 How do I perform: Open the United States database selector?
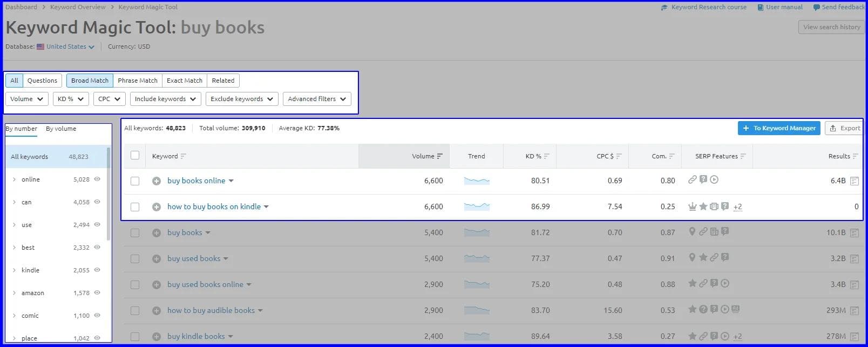click(x=66, y=46)
